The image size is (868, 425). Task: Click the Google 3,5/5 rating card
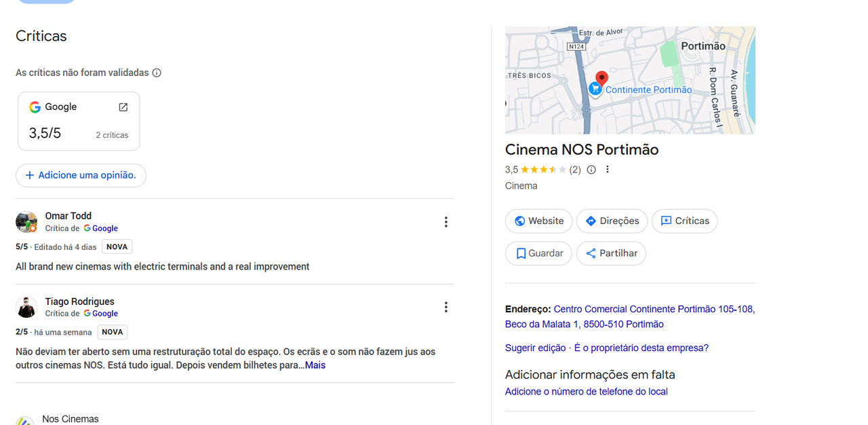[x=79, y=121]
